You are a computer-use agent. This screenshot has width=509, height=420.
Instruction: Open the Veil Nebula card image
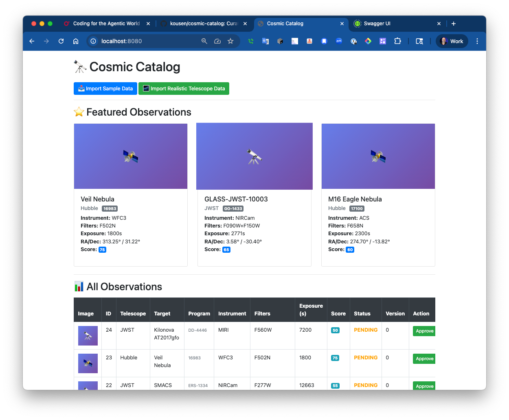(131, 156)
